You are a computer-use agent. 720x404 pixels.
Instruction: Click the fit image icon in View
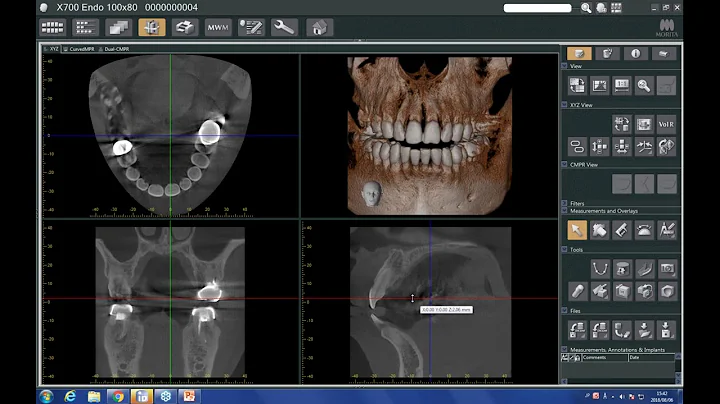click(600, 85)
